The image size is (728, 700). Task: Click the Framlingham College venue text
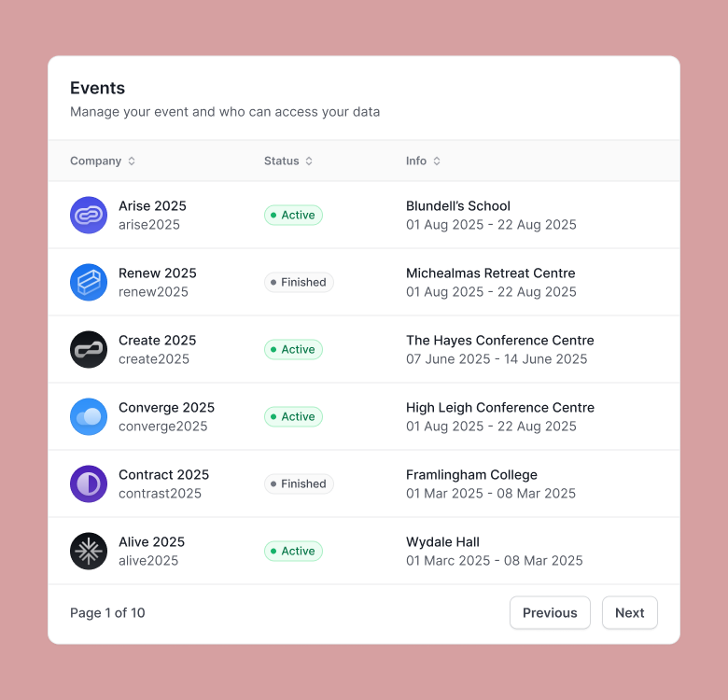coord(471,474)
